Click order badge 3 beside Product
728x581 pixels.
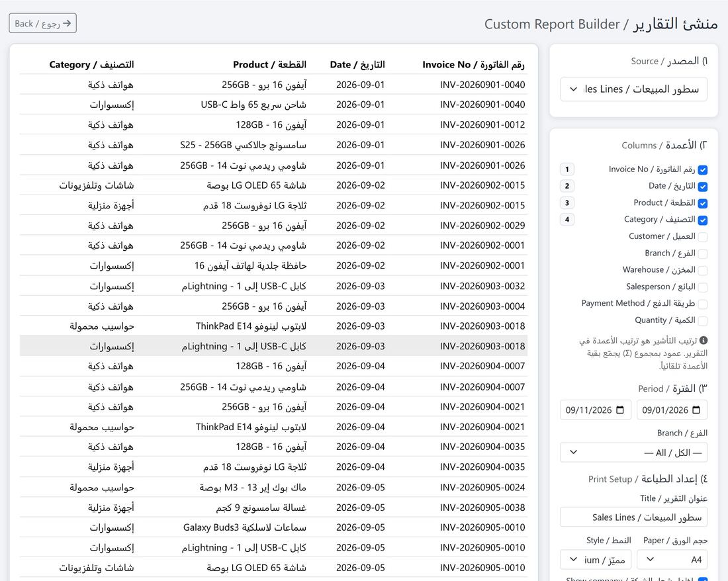coord(567,202)
